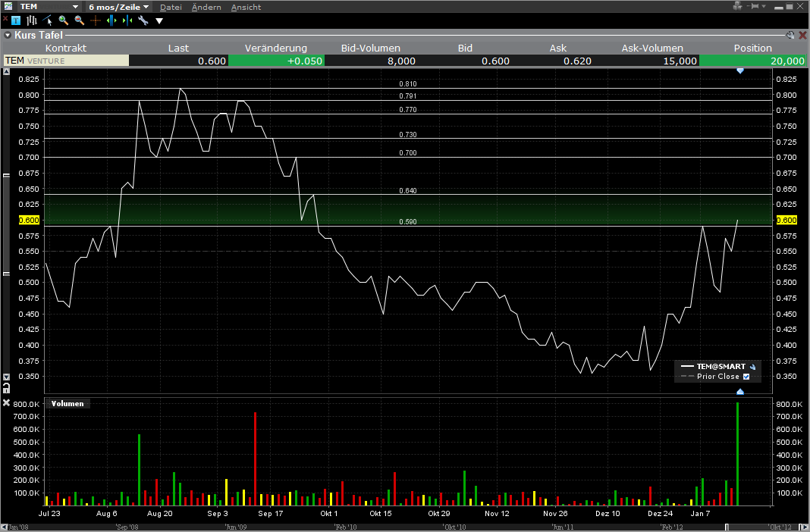Image resolution: width=810 pixels, height=532 pixels.
Task: Open the Ansicht menu
Action: 246,7
